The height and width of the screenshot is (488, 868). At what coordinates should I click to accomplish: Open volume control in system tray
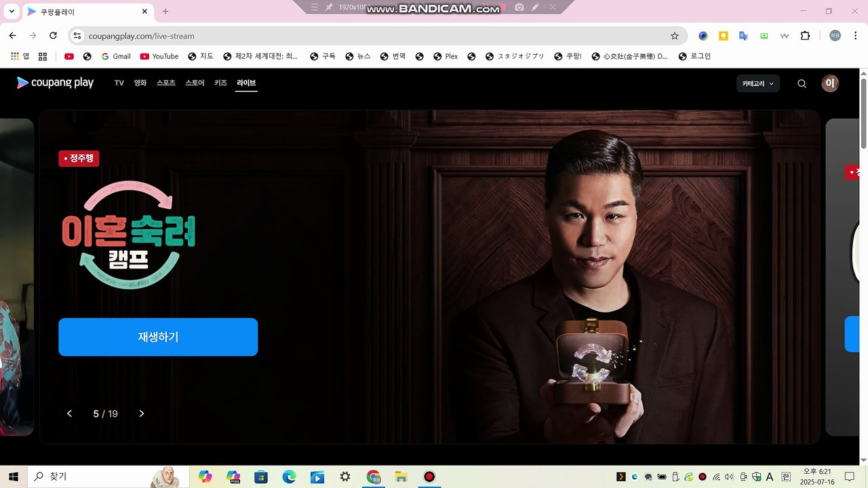coord(729,476)
